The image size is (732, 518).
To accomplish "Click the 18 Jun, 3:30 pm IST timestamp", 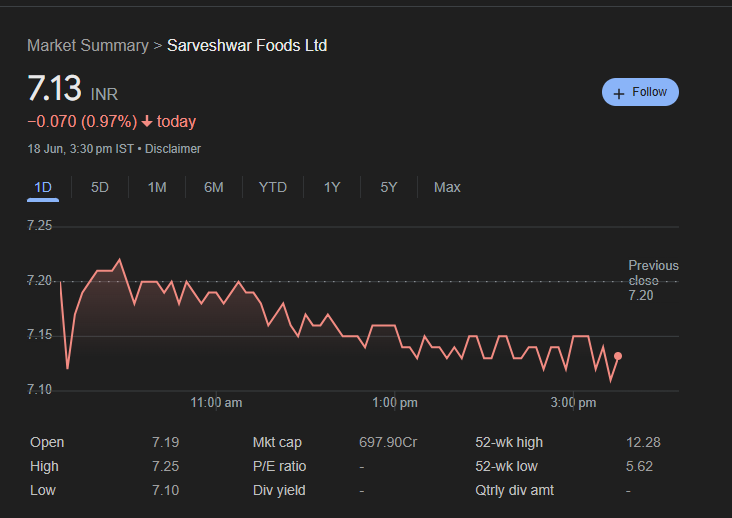I will click(81, 149).
